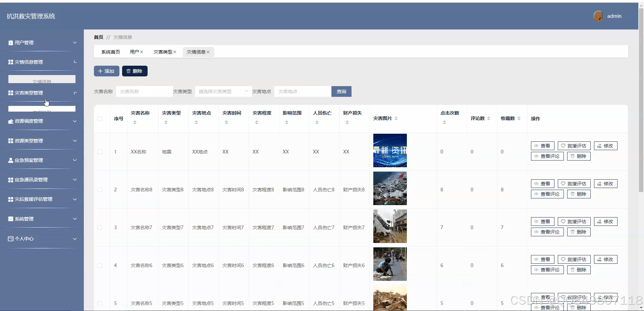Screen dimensions: 644x311
Task: Open the XX名称 row disaster image
Action: 390,150
